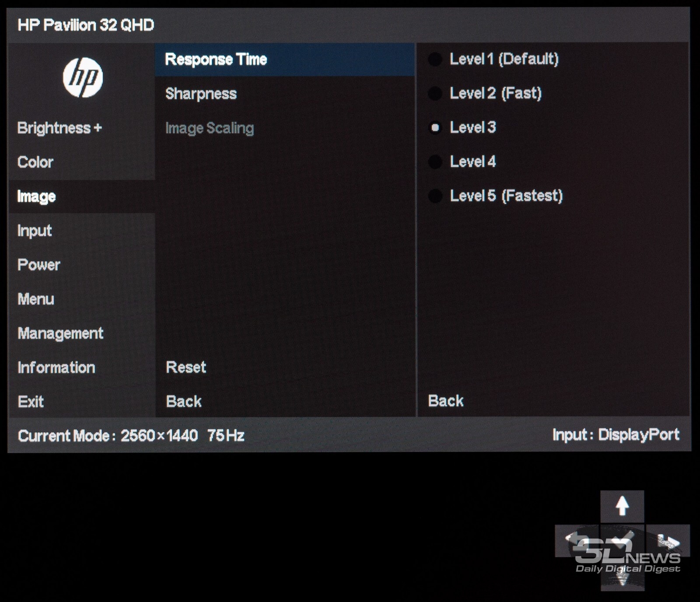Click the down arrow navigation button
700x602 pixels.
coord(622,575)
